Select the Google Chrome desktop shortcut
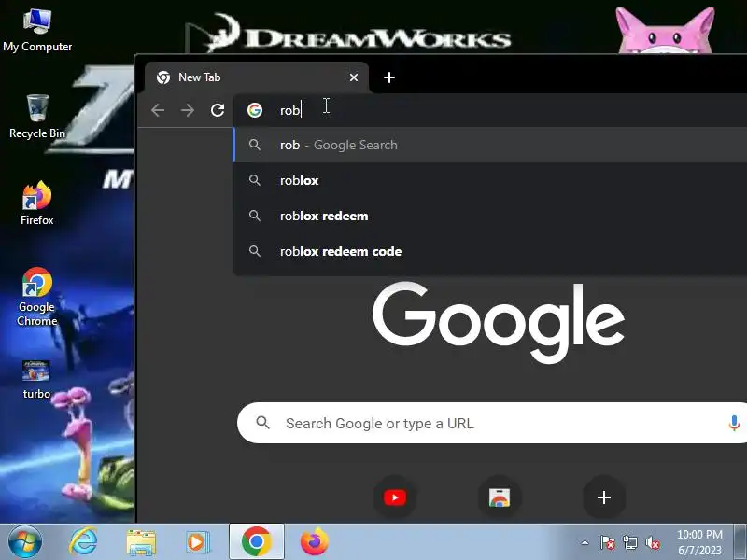 click(37, 297)
